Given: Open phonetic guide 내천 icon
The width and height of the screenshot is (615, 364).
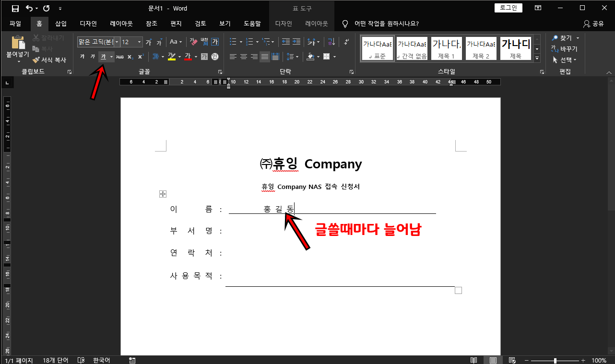Looking at the screenshot, I should click(x=204, y=42).
